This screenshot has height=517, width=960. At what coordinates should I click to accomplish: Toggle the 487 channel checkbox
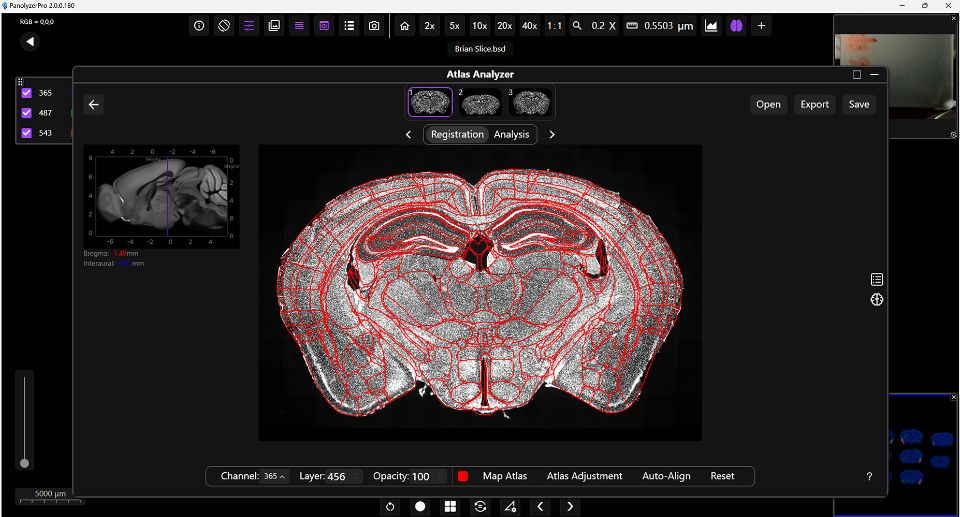pos(27,113)
